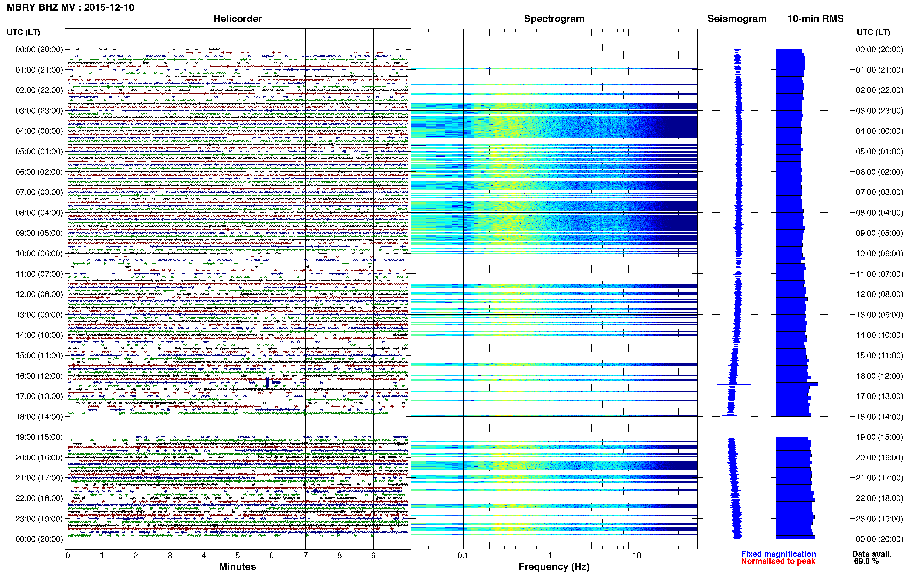Click the 'Data avail.' label

coord(872,554)
